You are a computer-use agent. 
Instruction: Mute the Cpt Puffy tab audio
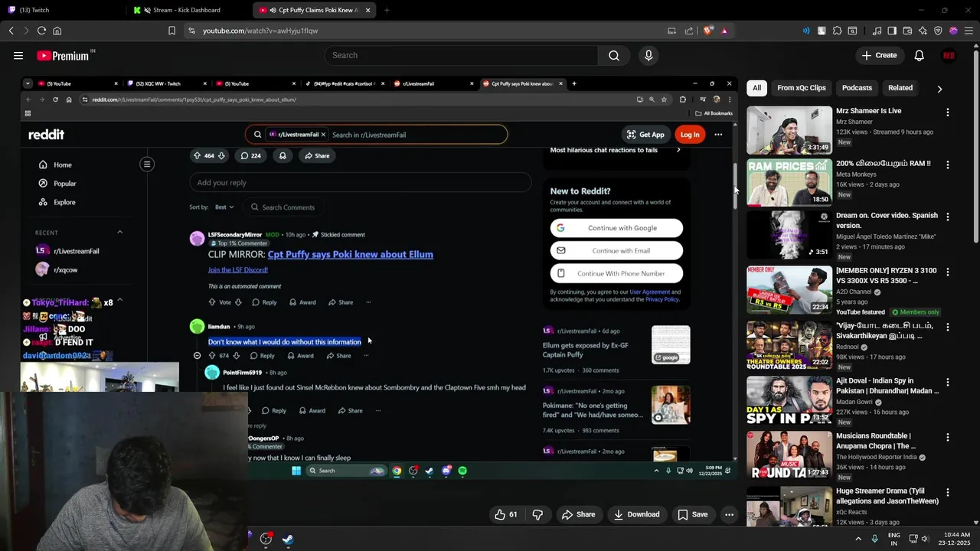pyautogui.click(x=272, y=10)
